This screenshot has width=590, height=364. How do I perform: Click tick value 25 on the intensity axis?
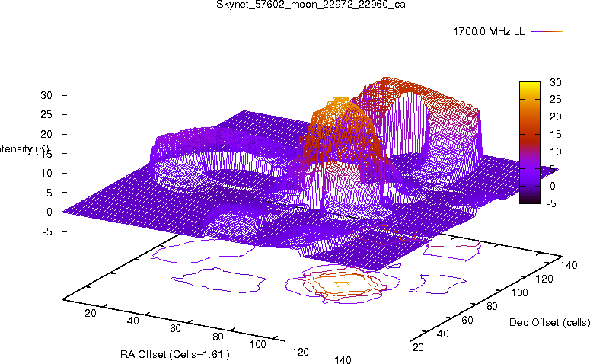pyautogui.click(x=46, y=114)
